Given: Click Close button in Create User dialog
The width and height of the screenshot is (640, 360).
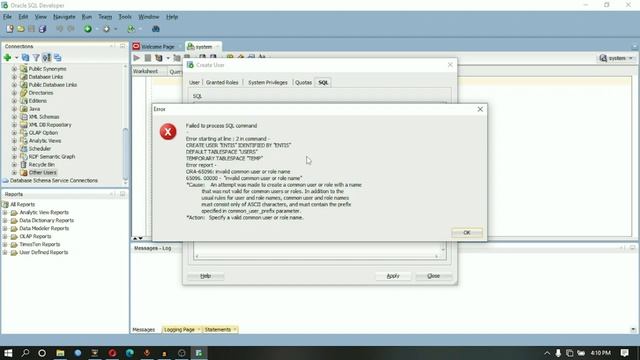Looking at the screenshot, I should pyautogui.click(x=433, y=276).
